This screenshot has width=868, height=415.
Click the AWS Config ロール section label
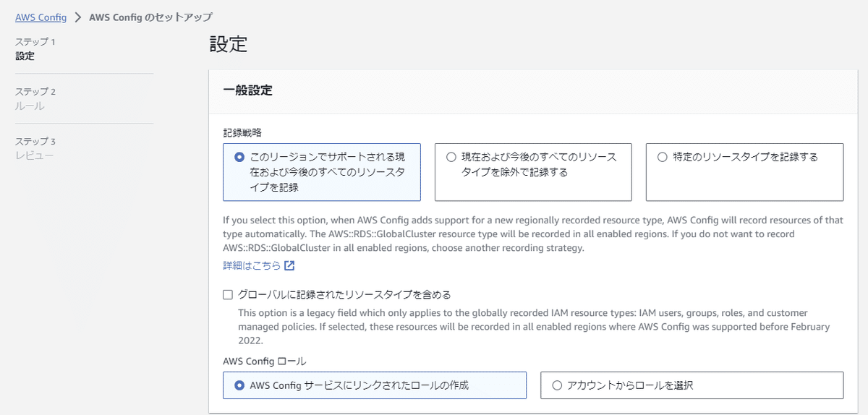pos(265,361)
